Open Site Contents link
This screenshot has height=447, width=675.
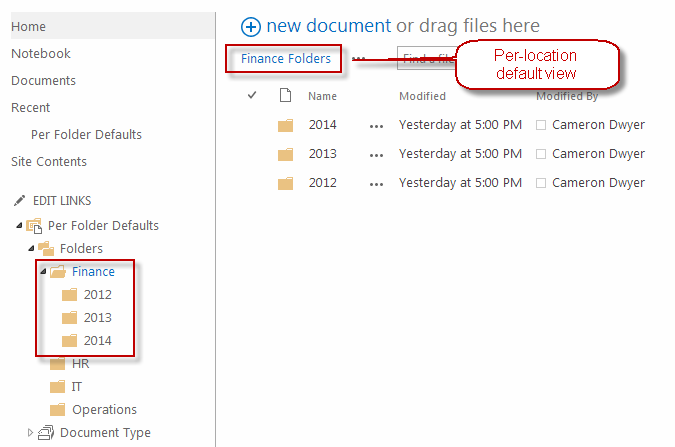(x=49, y=161)
